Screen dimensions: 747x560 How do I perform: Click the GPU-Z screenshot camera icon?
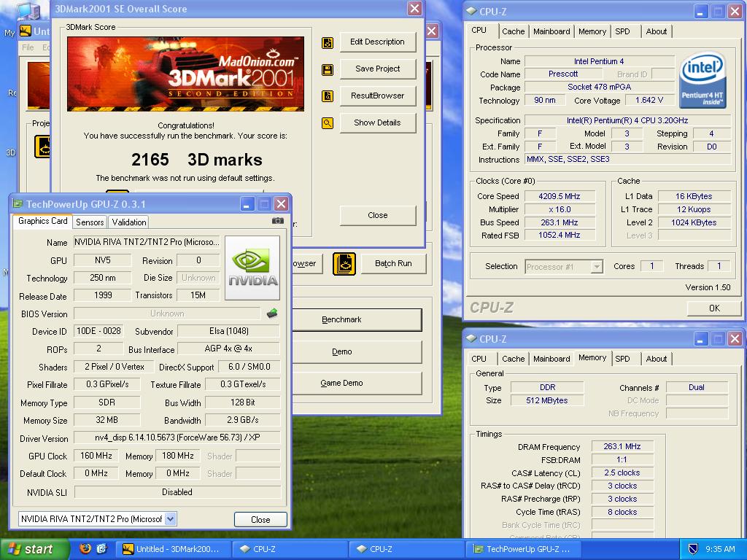coord(277,221)
